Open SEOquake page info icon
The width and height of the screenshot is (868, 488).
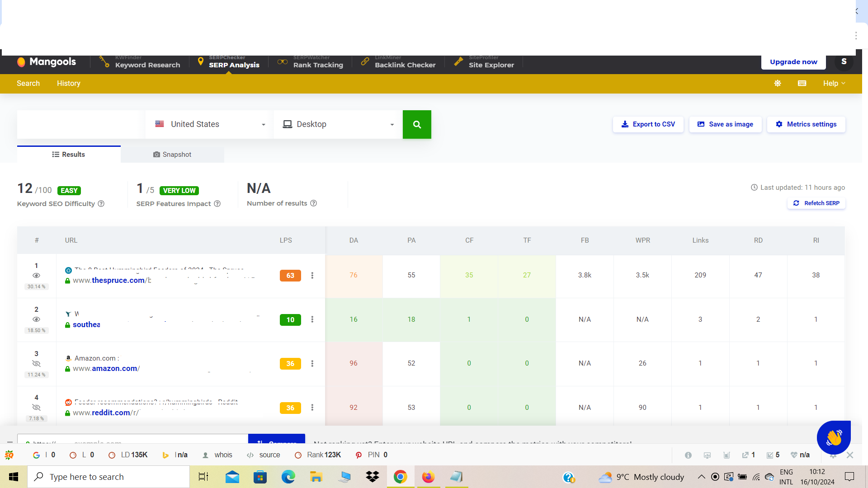[x=688, y=455]
